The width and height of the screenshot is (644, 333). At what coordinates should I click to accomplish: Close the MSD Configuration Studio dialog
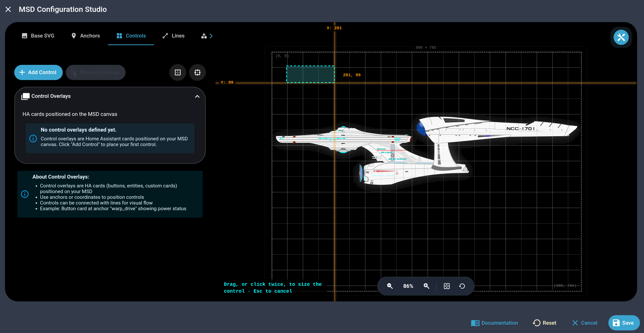tap(8, 10)
